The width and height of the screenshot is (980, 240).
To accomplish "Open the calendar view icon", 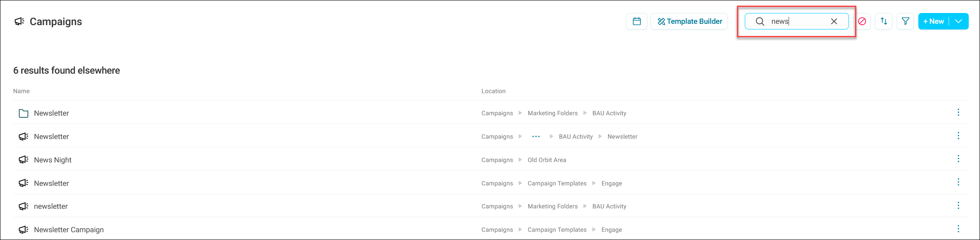I will 637,21.
